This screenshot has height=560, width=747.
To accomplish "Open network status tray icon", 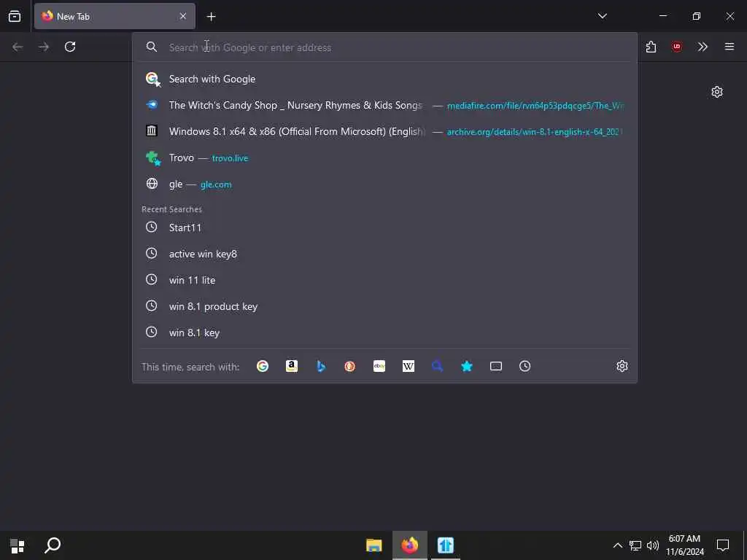I will tap(635, 545).
